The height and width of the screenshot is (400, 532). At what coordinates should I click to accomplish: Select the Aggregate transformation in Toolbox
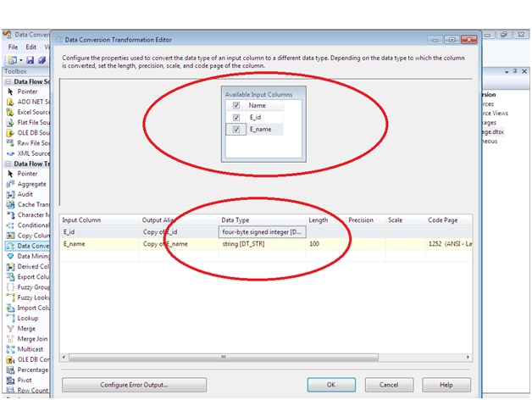click(x=30, y=184)
